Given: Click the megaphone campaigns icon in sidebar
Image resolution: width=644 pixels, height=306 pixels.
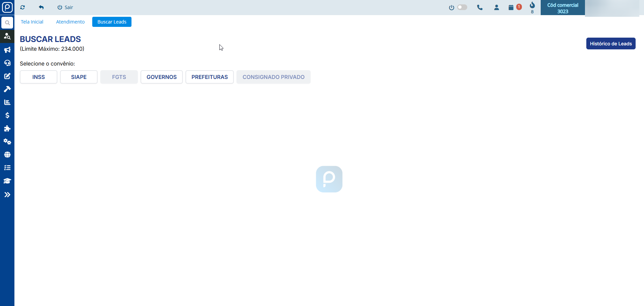Looking at the screenshot, I should click(x=7, y=50).
